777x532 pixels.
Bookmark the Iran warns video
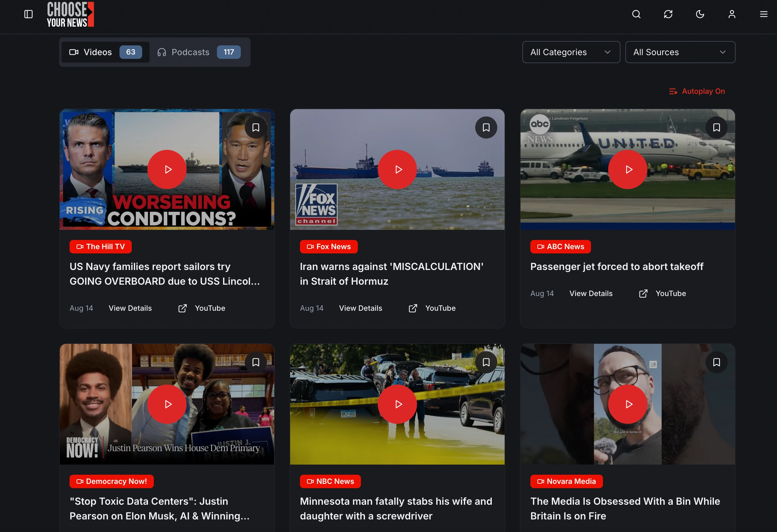[x=486, y=127]
